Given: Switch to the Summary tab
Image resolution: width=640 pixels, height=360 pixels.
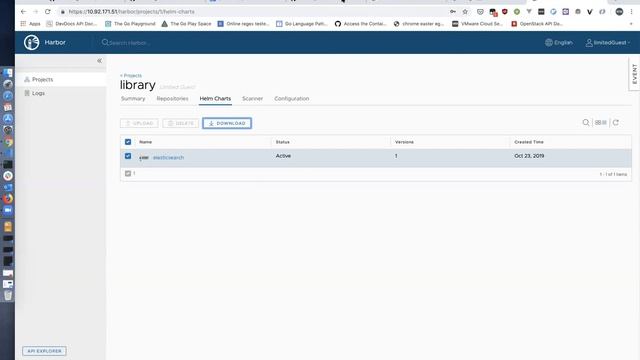Looking at the screenshot, I should click(133, 99).
